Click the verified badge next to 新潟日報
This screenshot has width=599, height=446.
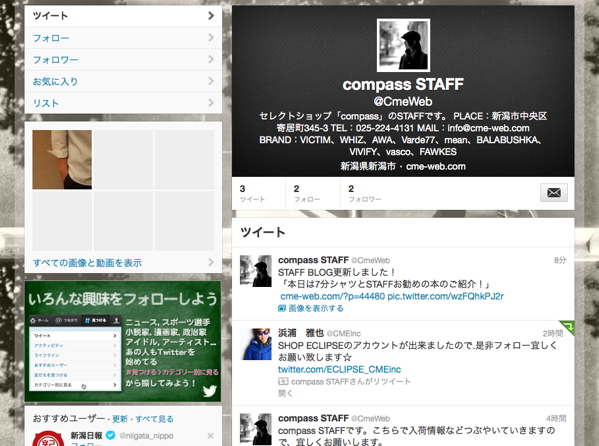pos(110,435)
